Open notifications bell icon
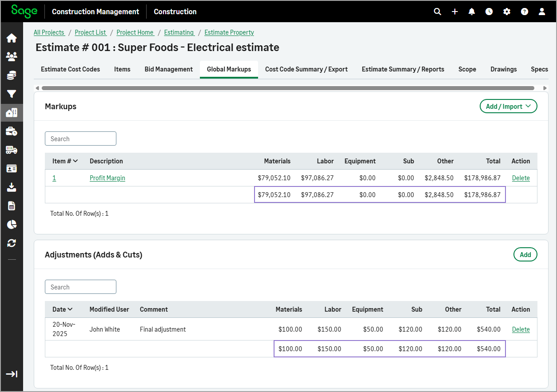 pyautogui.click(x=472, y=12)
